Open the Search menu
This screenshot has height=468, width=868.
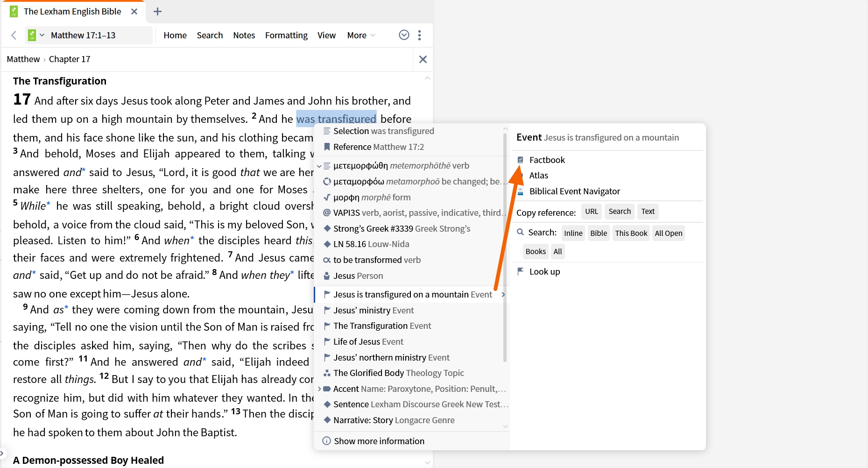click(x=210, y=35)
